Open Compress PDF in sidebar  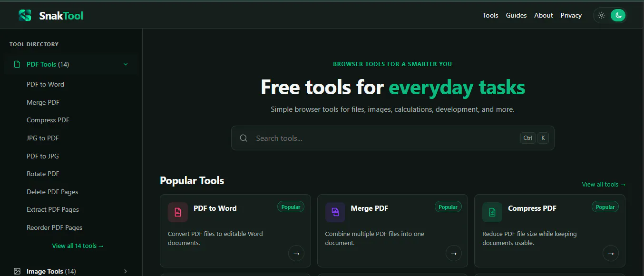tap(48, 120)
